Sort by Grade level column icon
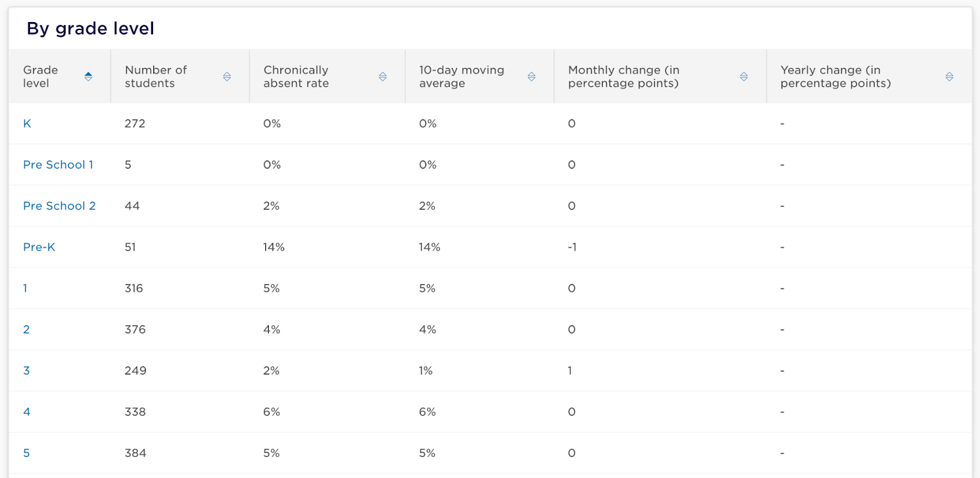980x478 pixels. [88, 77]
